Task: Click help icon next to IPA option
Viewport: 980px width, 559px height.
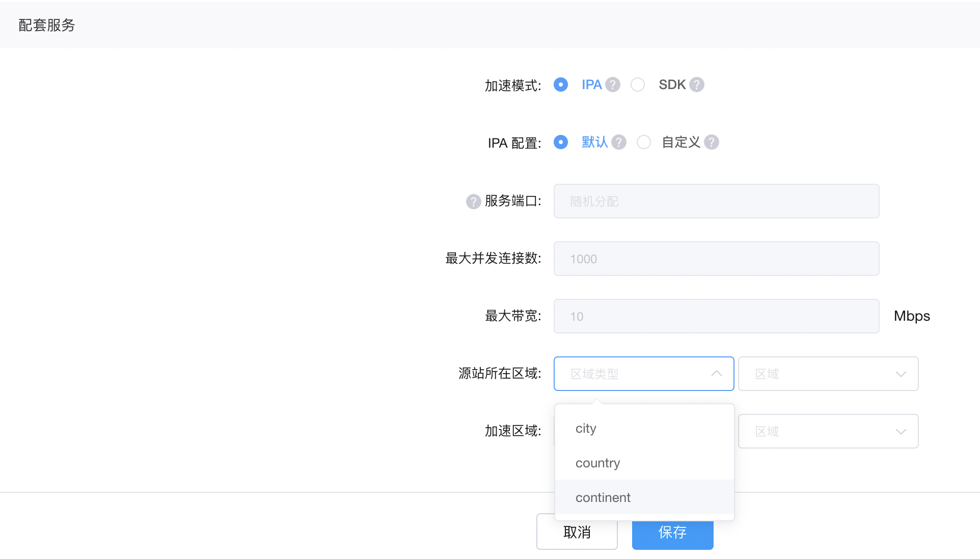Action: pos(613,85)
